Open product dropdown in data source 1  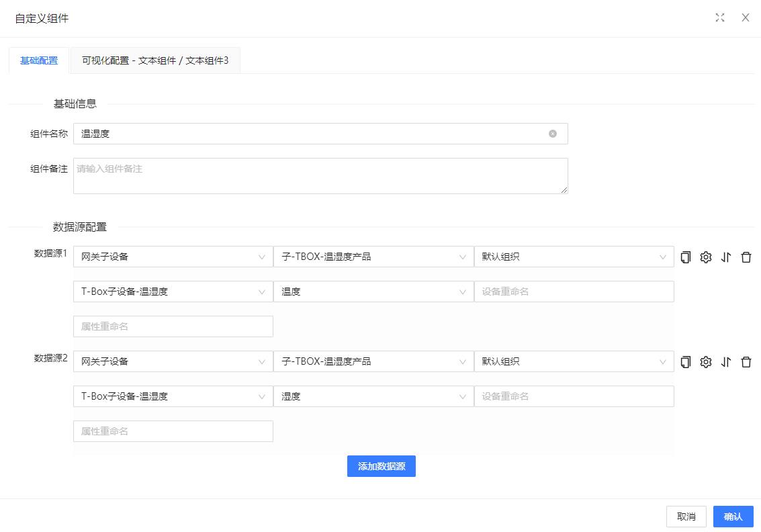tap(373, 257)
